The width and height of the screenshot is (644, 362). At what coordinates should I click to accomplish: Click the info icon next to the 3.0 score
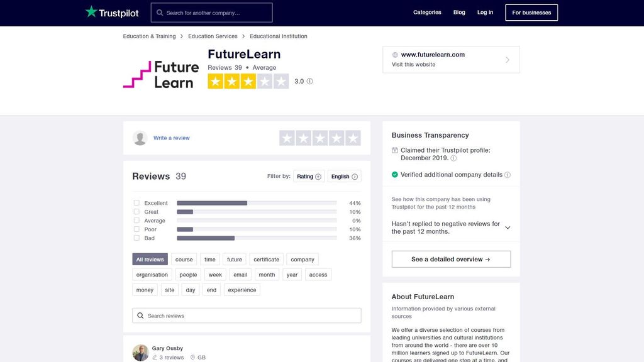tap(309, 81)
